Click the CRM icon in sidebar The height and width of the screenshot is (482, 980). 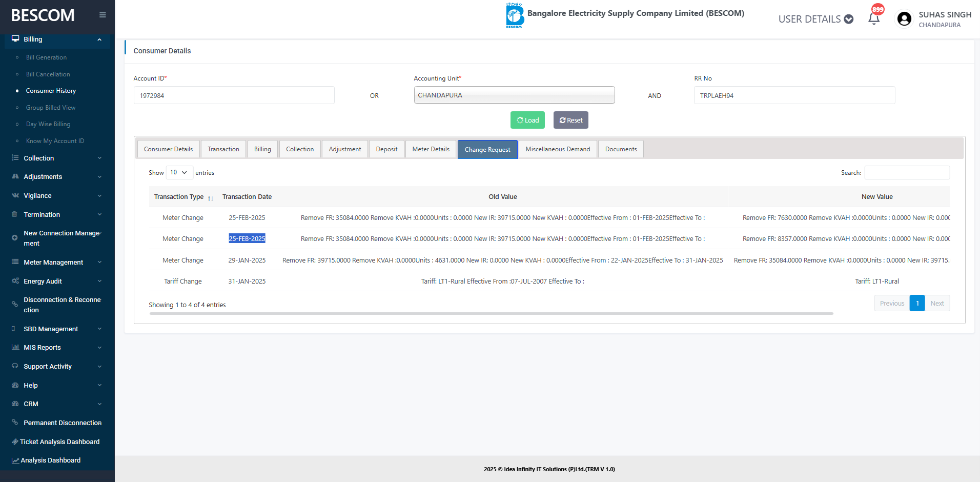15,404
